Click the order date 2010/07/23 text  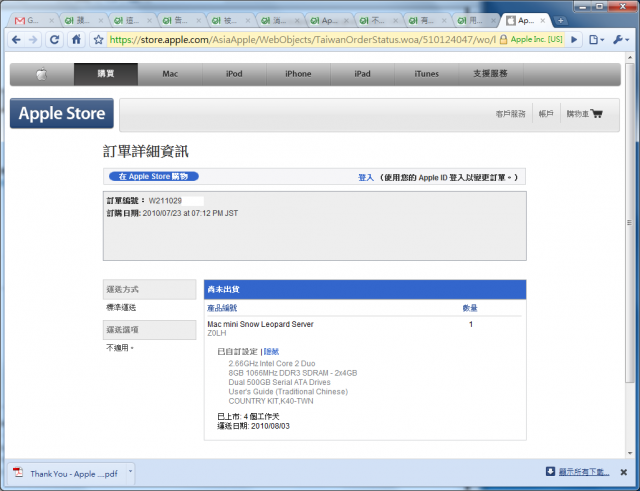tap(190, 213)
